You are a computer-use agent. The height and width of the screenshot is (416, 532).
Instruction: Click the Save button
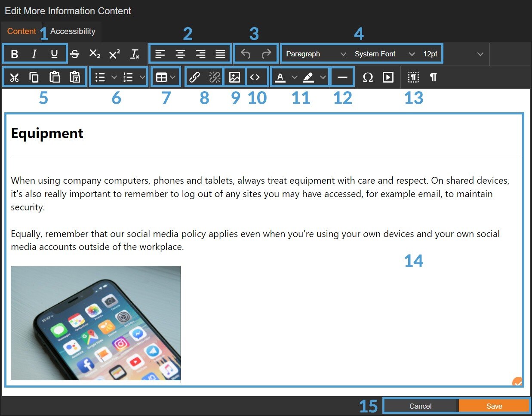tap(494, 406)
